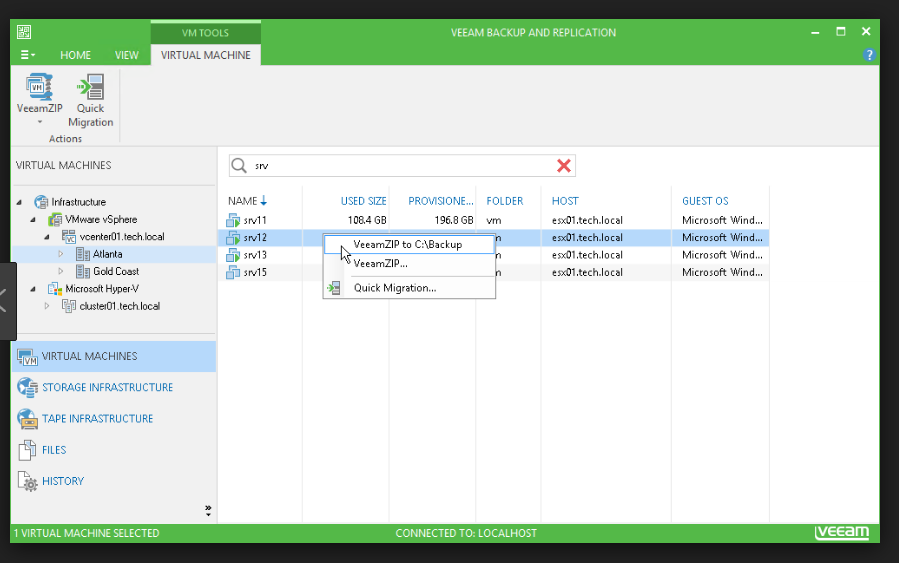Click the magnifier search icon
This screenshot has width=899, height=563.
(239, 166)
